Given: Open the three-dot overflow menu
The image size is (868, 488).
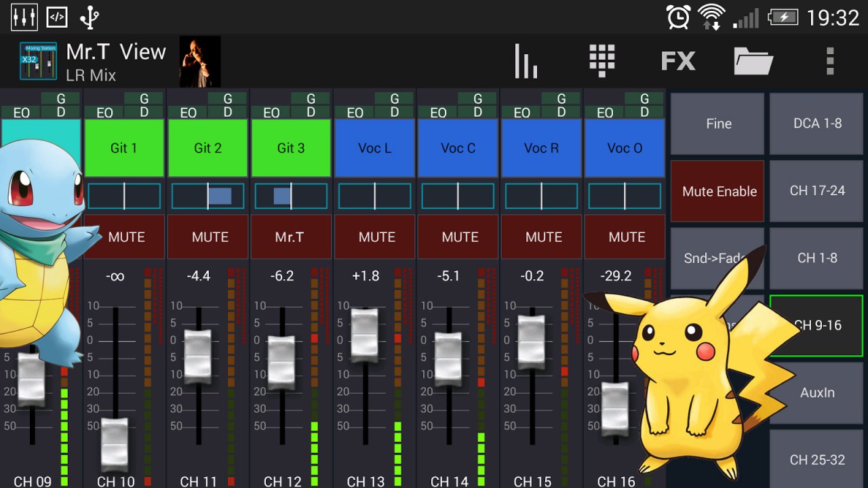Looking at the screenshot, I should (829, 61).
